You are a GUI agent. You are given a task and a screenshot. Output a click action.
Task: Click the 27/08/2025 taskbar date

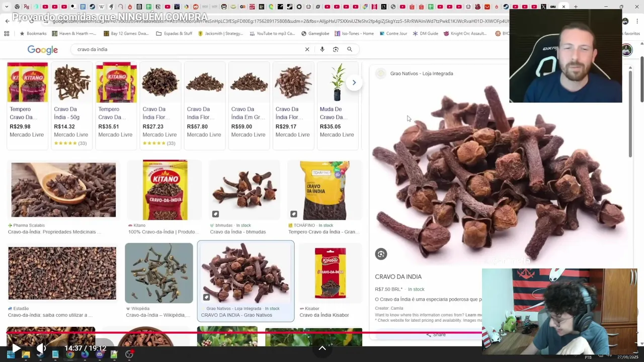[x=627, y=357]
